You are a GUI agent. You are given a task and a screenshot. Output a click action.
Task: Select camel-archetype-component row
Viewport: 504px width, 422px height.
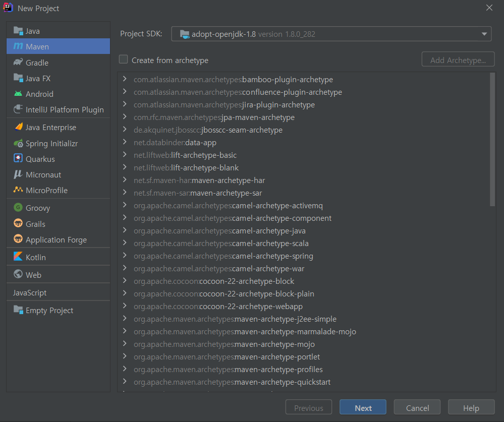[303, 218]
